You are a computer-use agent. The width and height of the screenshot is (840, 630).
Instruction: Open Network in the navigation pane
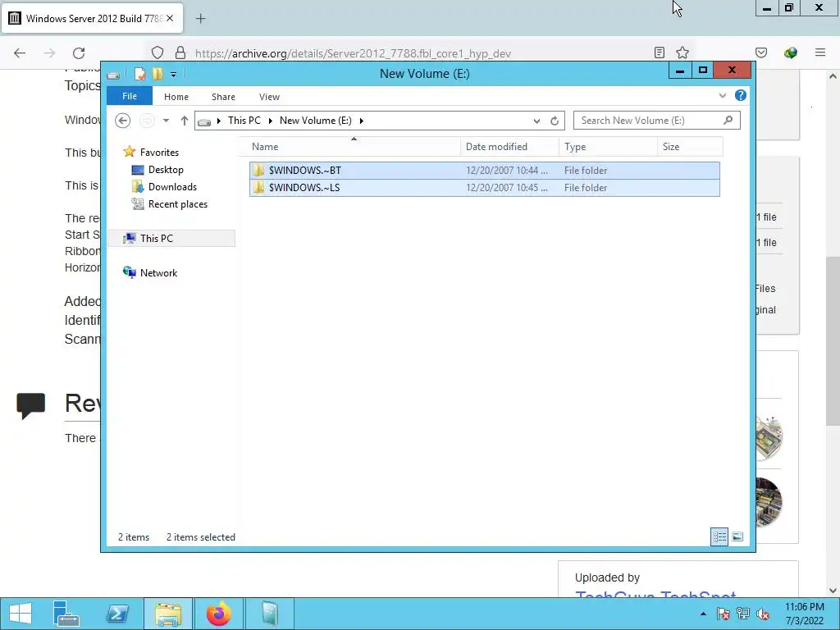point(158,272)
